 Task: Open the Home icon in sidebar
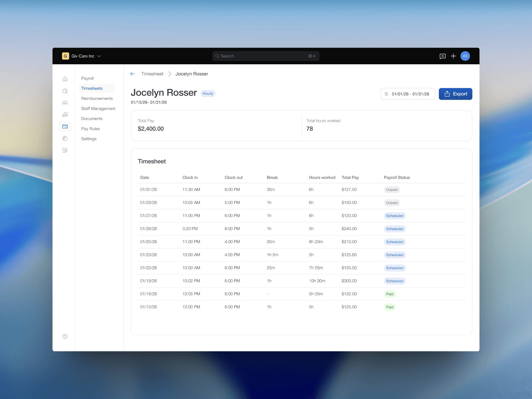coord(65,79)
